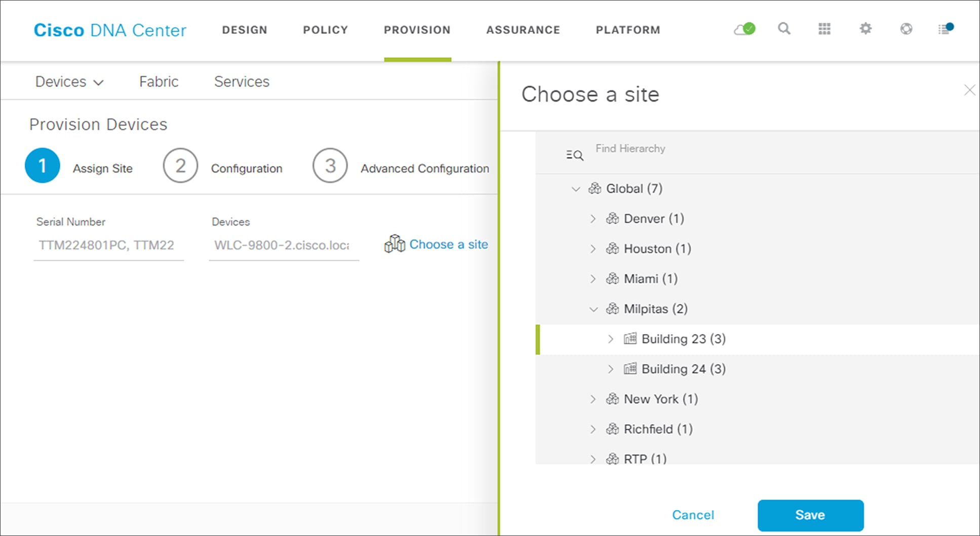Open the POLICY menu
The height and width of the screenshot is (536, 980).
[326, 30]
